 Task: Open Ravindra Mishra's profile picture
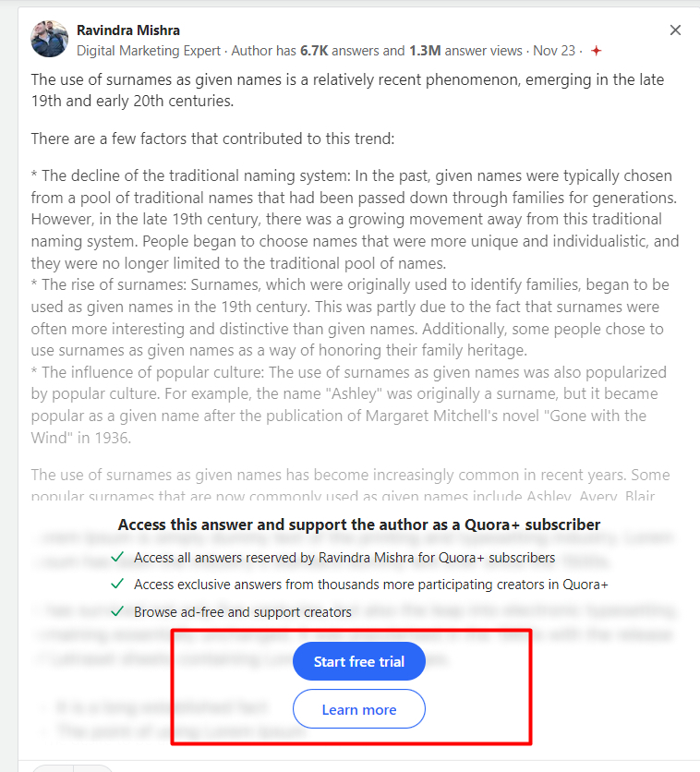pyautogui.click(x=50, y=40)
